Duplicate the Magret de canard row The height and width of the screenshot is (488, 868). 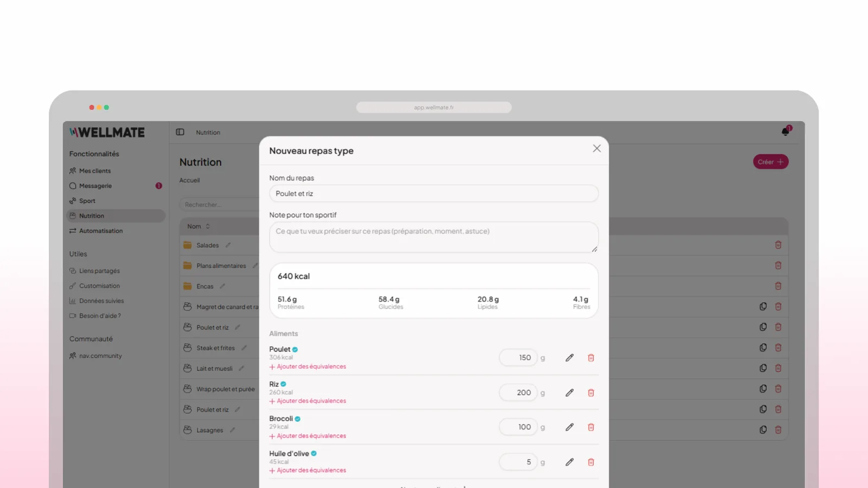pos(763,306)
